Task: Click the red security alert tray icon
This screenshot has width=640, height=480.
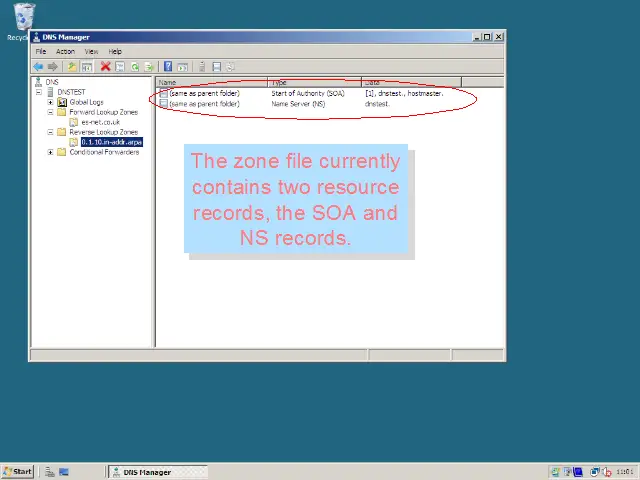Action: point(607,472)
